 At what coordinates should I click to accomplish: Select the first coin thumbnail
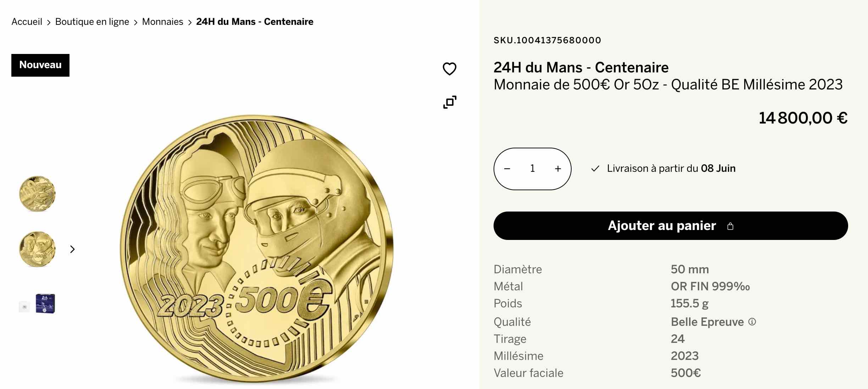point(37,194)
